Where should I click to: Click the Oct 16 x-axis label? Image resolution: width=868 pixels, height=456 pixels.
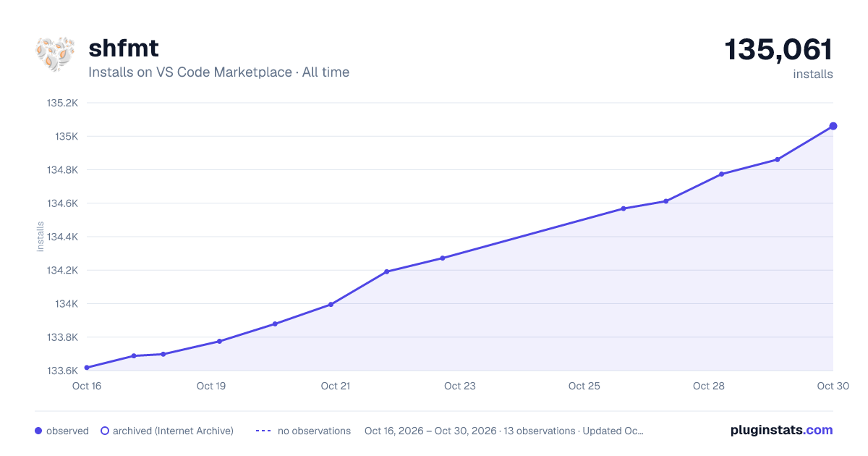point(87,386)
